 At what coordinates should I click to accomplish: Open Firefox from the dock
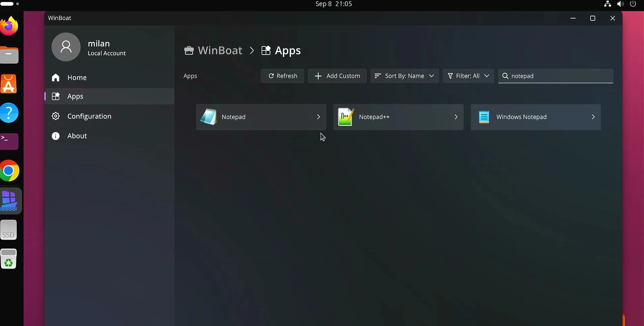[9, 26]
